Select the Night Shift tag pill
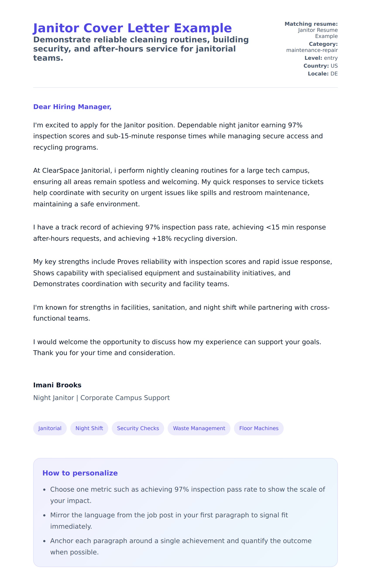This screenshot has width=371, height=588. (89, 428)
